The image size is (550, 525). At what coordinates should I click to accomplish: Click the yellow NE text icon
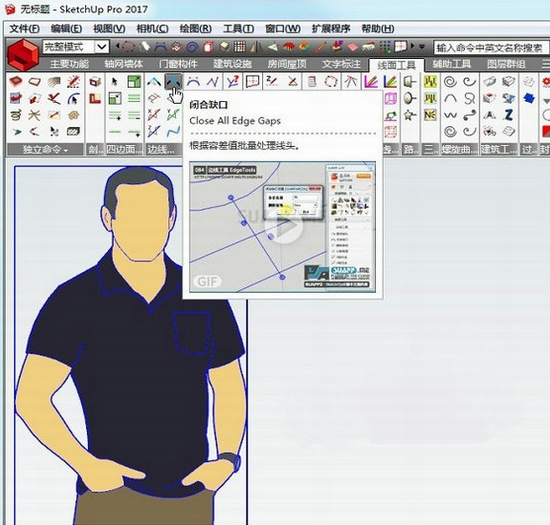tap(430, 115)
